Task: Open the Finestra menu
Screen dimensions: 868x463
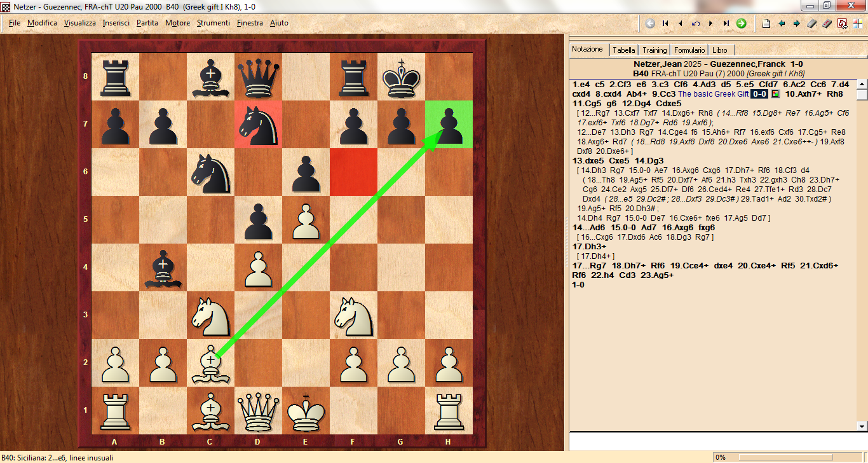Action: 250,23
